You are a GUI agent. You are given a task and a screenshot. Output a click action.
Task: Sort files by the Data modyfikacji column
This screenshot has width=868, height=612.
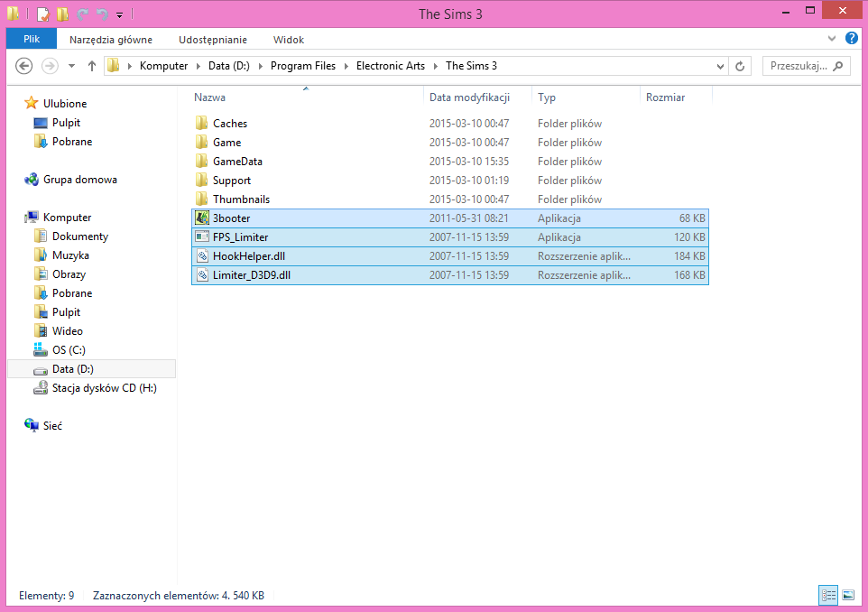click(x=469, y=97)
